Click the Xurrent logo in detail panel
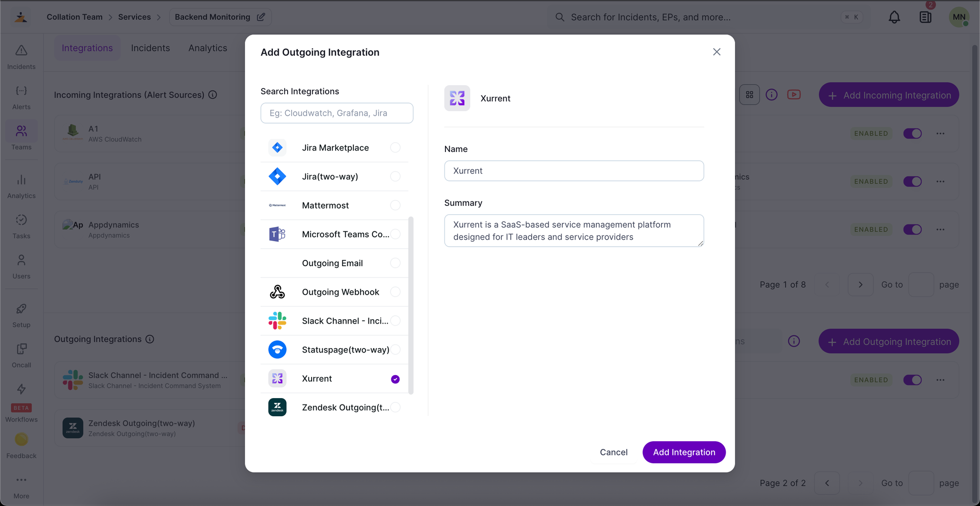The width and height of the screenshot is (980, 506). click(x=457, y=98)
